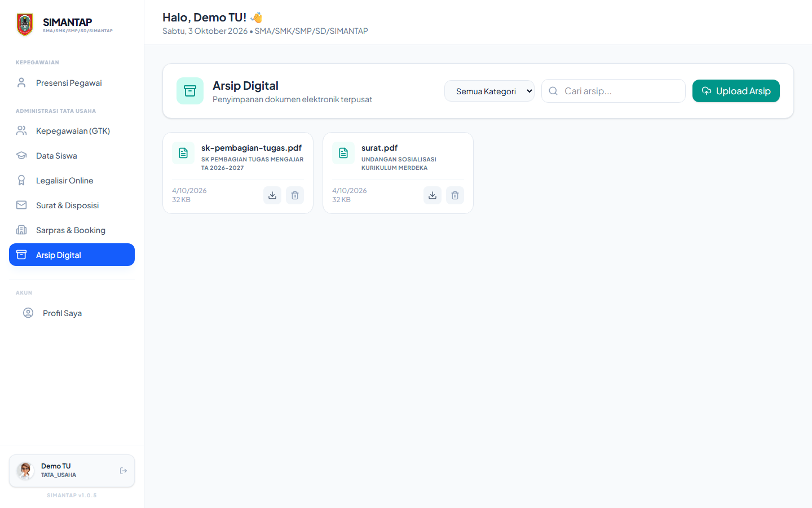Click the document icon of sk-pembagian-tugas.pdf
Image resolution: width=812 pixels, height=508 pixels.
click(183, 153)
